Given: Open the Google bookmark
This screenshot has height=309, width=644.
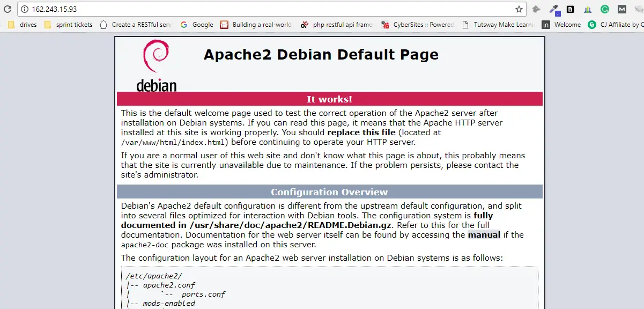Looking at the screenshot, I should click(197, 25).
